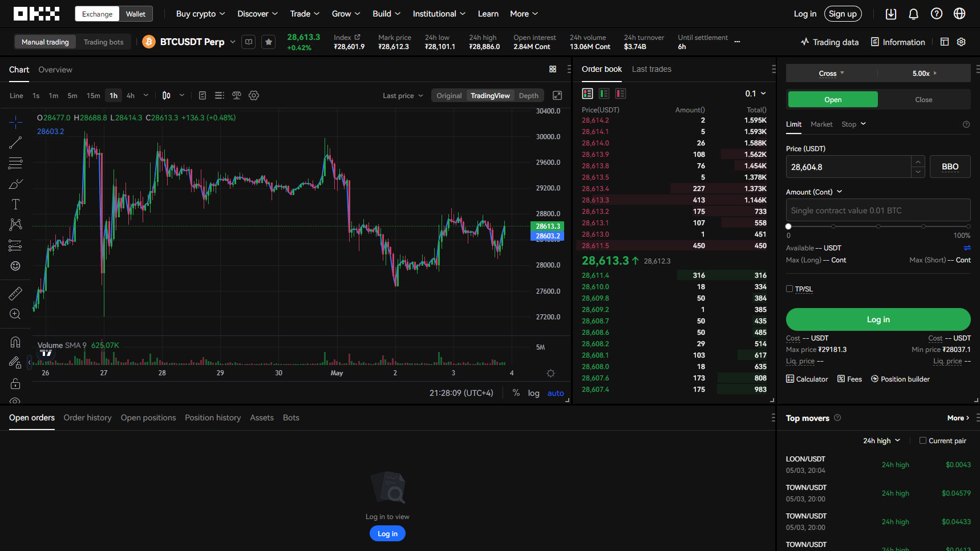Open the Position history tab
This screenshot has height=551, width=980.
coord(213,418)
